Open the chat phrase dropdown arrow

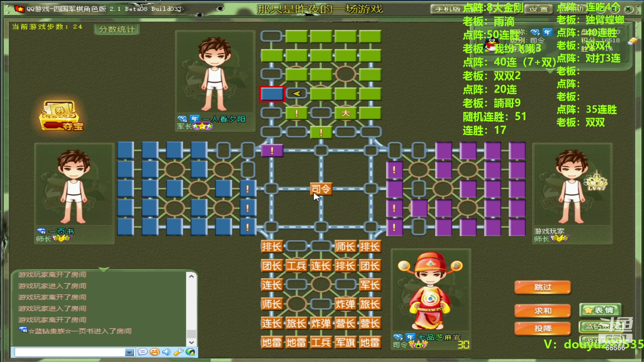[129, 352]
